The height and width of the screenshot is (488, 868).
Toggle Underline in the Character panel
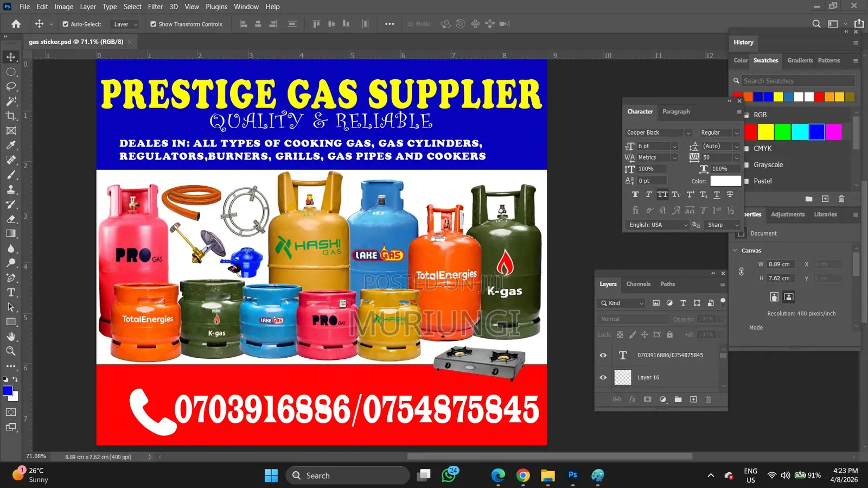[x=717, y=194]
